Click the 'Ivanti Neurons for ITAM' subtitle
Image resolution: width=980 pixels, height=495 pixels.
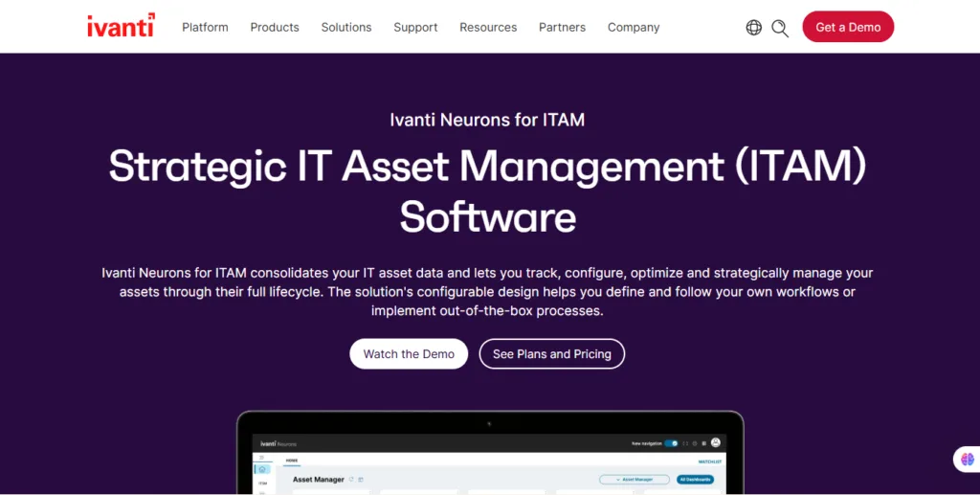(x=487, y=120)
